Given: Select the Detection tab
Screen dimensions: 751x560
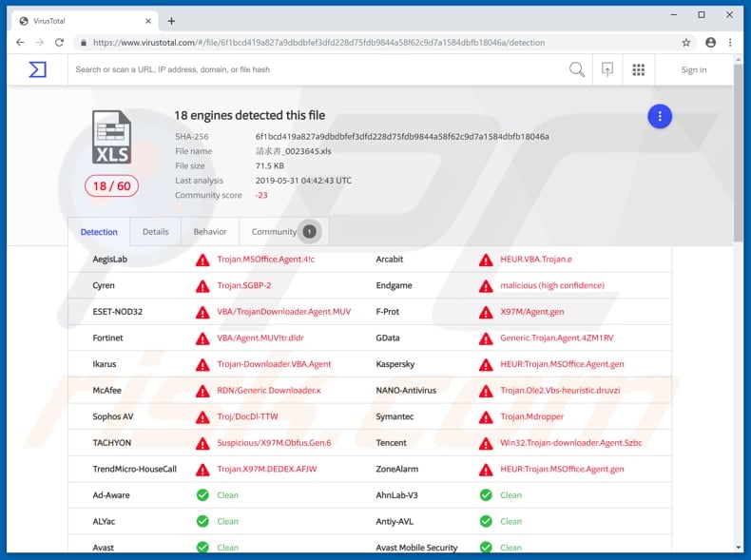Looking at the screenshot, I should tap(99, 232).
